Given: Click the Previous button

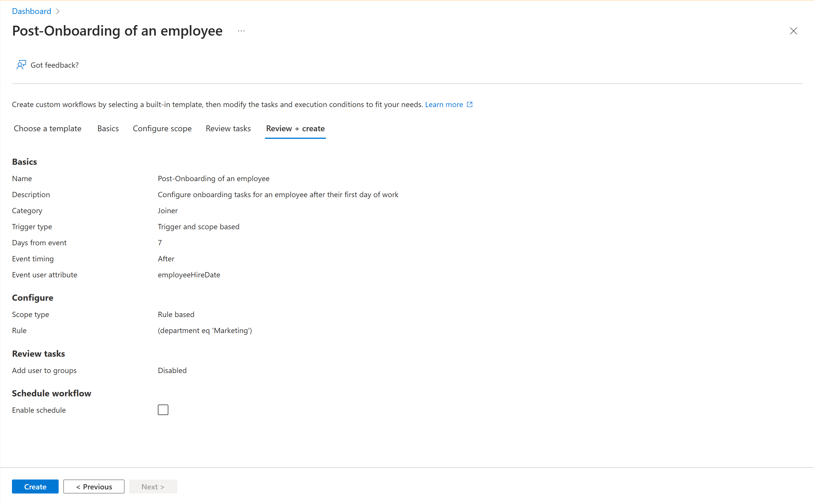Looking at the screenshot, I should tap(94, 487).
